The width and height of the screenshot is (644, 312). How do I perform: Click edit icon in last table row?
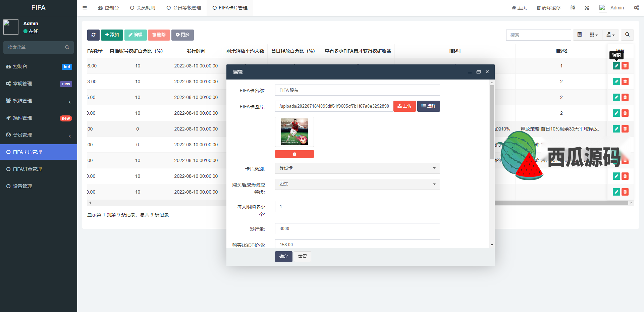616,192
